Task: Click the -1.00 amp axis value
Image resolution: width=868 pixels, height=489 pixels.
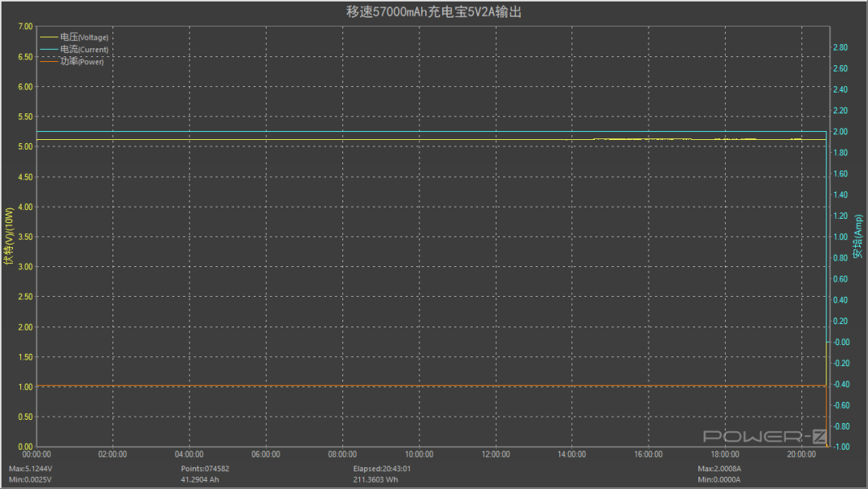Action: [841, 447]
